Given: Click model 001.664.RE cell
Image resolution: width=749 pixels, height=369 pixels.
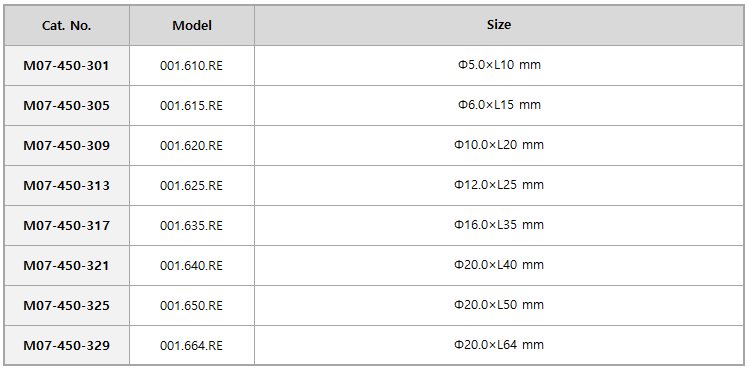Looking at the screenshot, I should click(192, 345).
